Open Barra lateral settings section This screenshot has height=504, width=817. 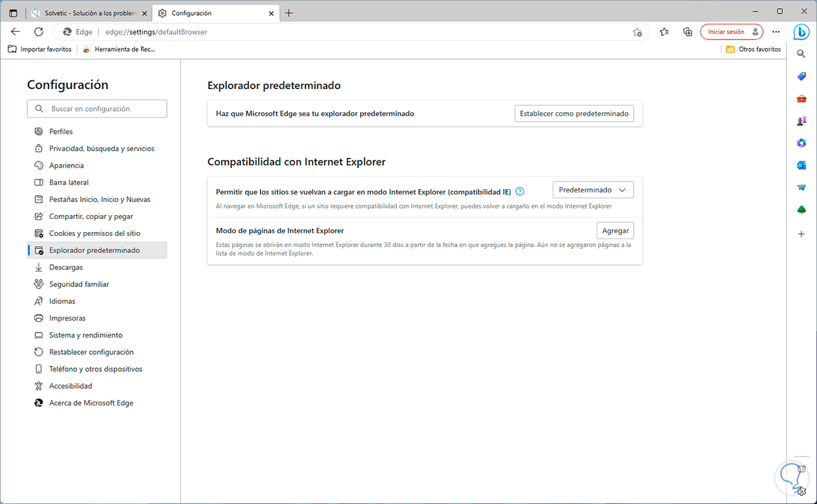(97, 182)
